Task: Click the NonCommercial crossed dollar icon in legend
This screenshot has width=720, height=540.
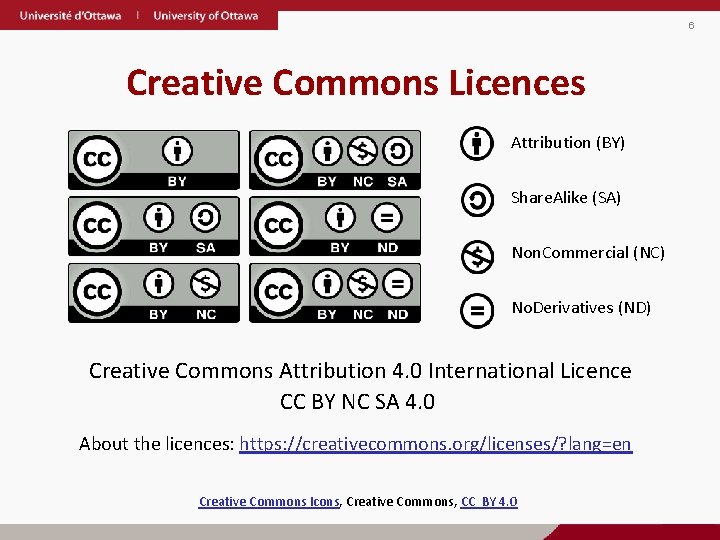Action: click(x=477, y=256)
